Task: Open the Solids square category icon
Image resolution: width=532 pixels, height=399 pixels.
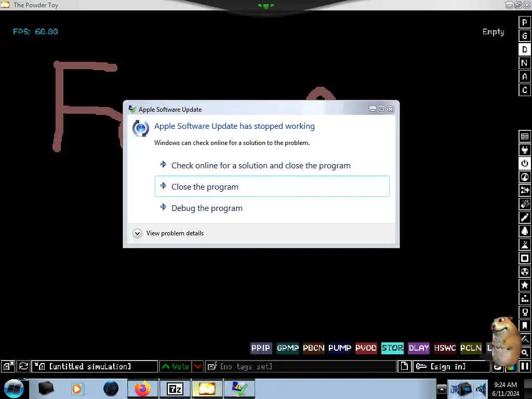Action: coord(525,258)
